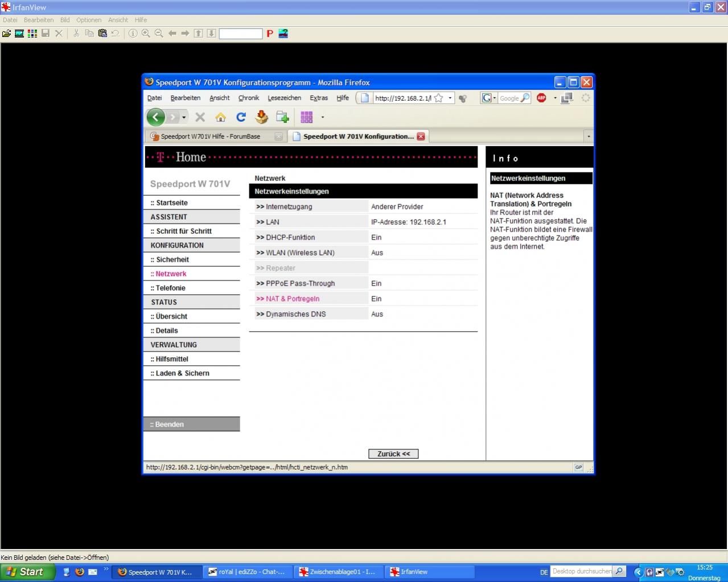Click the Firefox Home house icon
Screen dimensions: 728x582
[x=220, y=117]
